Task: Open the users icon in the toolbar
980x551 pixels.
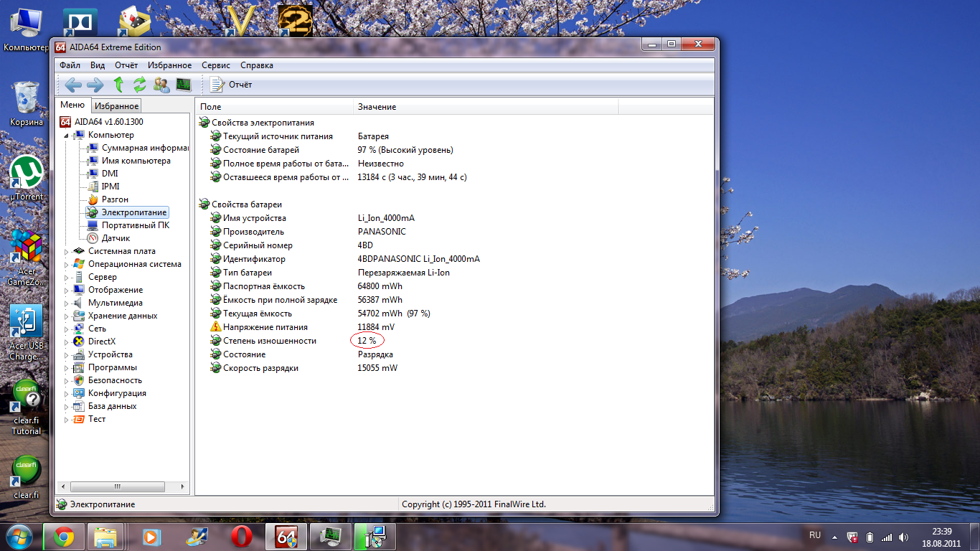Action: pos(161,85)
